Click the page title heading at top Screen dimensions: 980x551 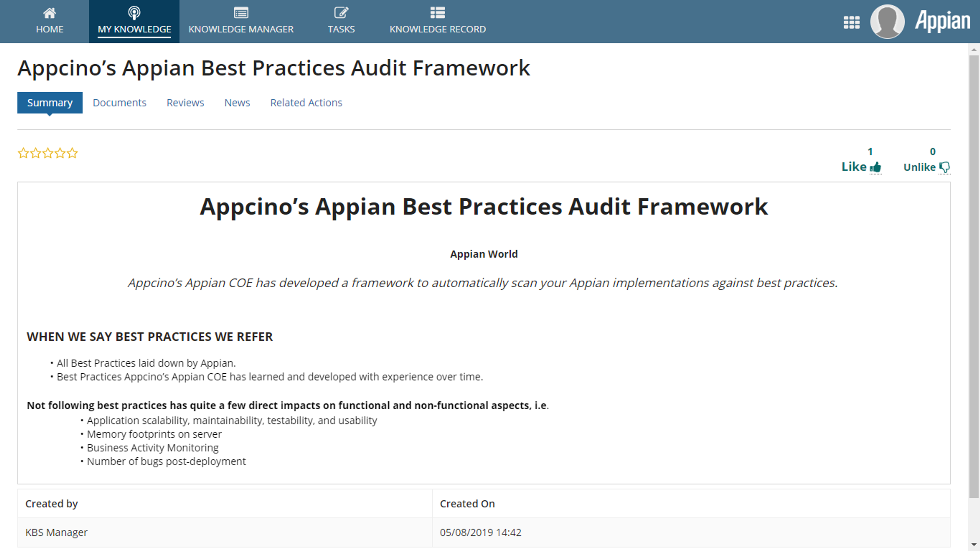pyautogui.click(x=274, y=68)
